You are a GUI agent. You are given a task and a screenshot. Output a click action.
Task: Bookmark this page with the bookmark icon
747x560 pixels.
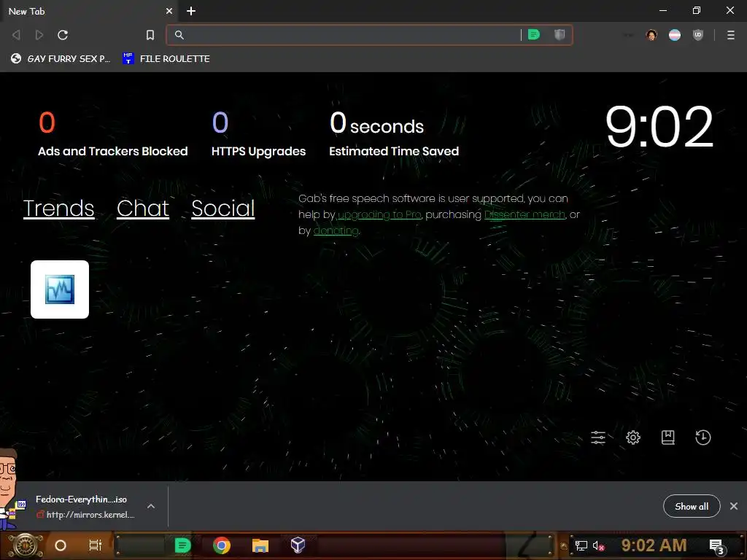pos(150,35)
